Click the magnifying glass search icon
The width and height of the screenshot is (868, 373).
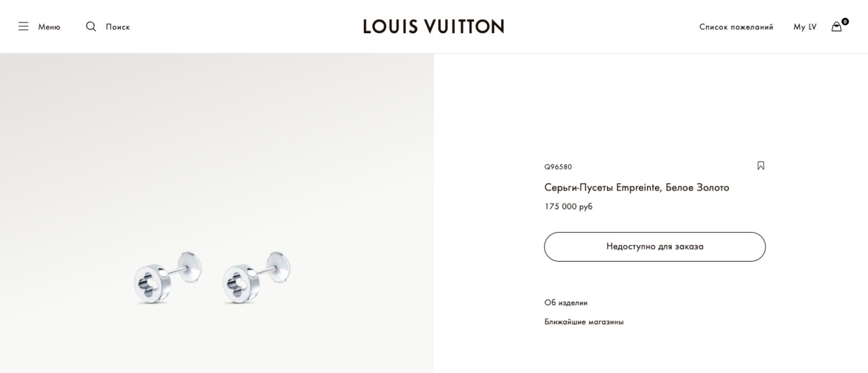tap(91, 26)
